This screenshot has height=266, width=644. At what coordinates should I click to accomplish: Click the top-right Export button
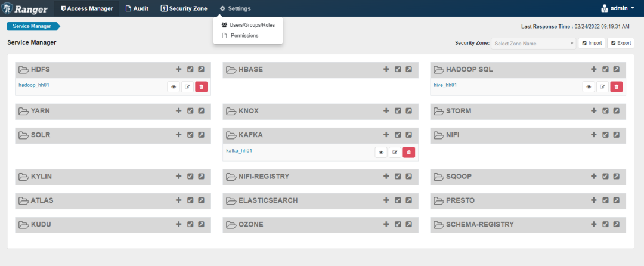coord(621,43)
